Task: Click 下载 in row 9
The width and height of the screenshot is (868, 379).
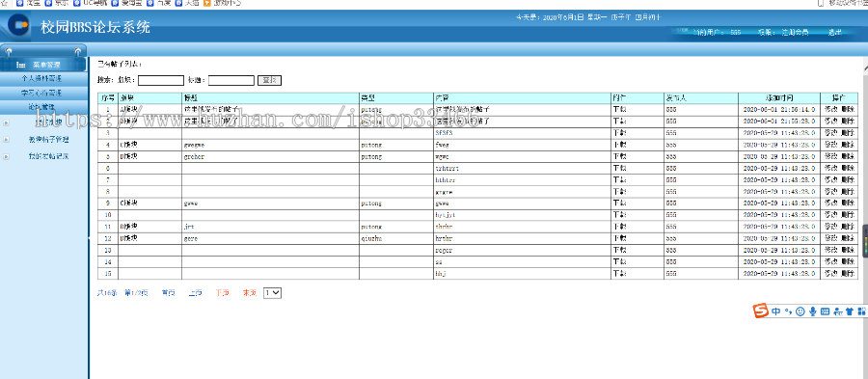Action: [620, 203]
